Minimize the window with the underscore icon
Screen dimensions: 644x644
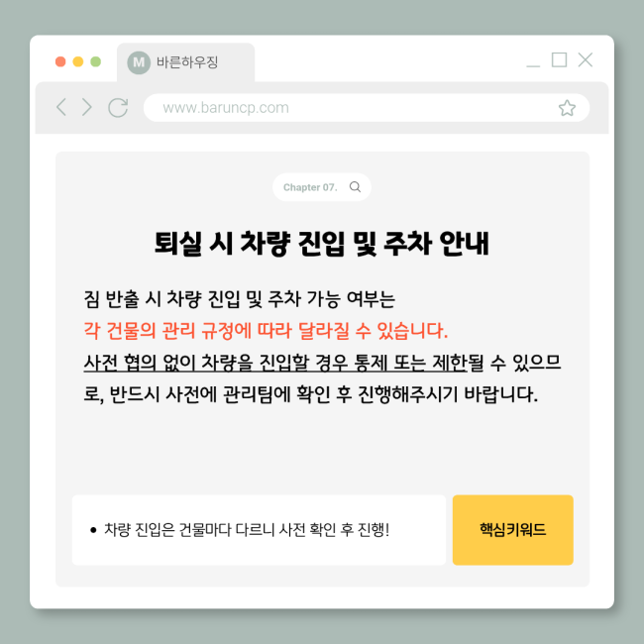[533, 64]
